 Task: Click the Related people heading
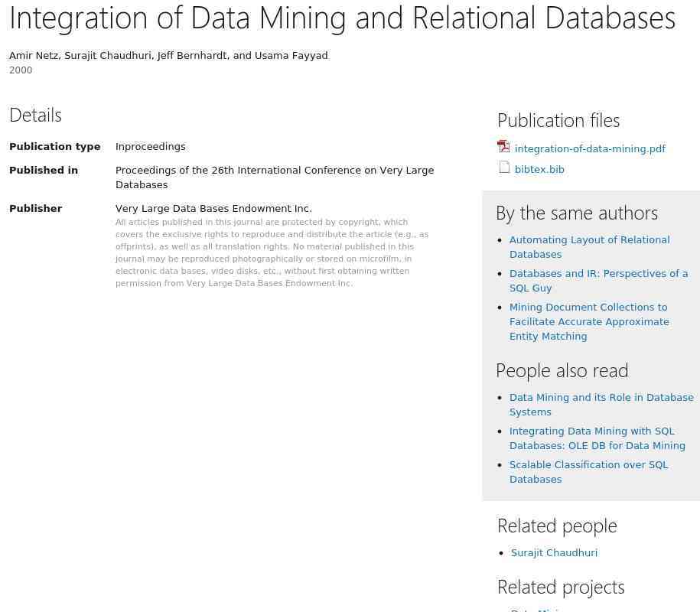557,526
